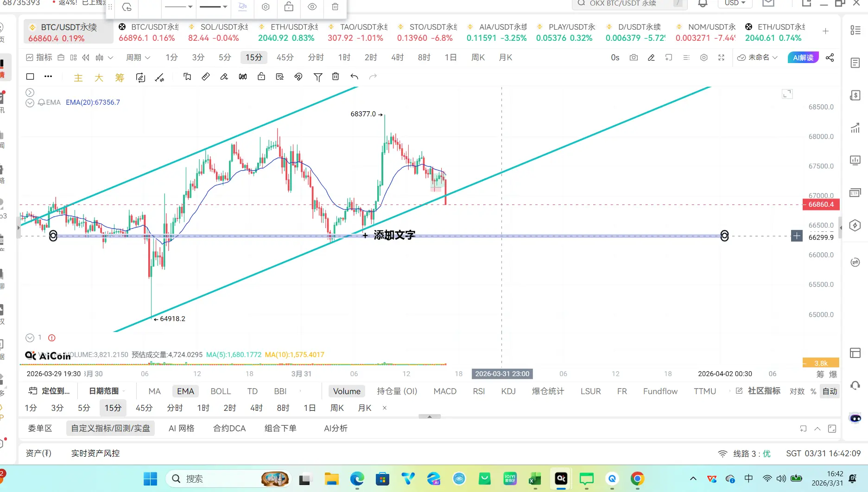
Task: Open File Explorer from the taskbar
Action: pyautogui.click(x=331, y=479)
